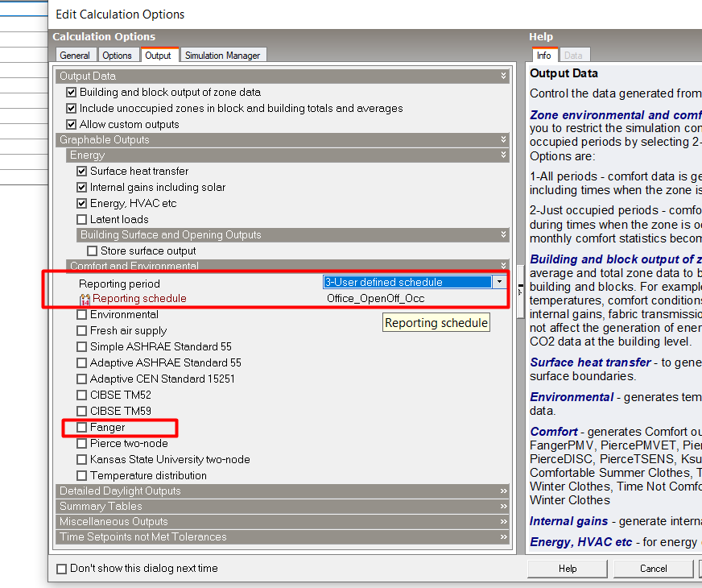Tick Don't show this dialog next time
Screen dimensions: 702x588
click(61, 569)
